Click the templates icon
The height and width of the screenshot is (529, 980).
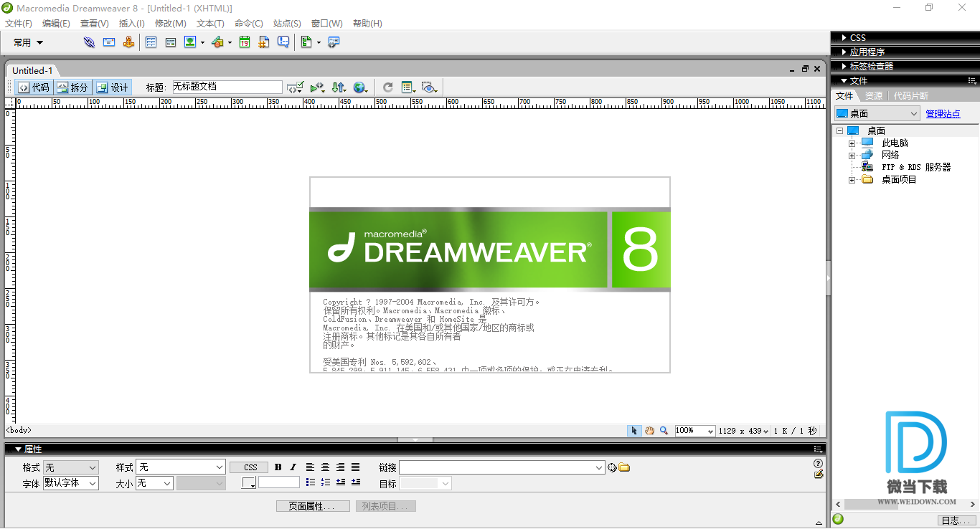click(x=306, y=42)
